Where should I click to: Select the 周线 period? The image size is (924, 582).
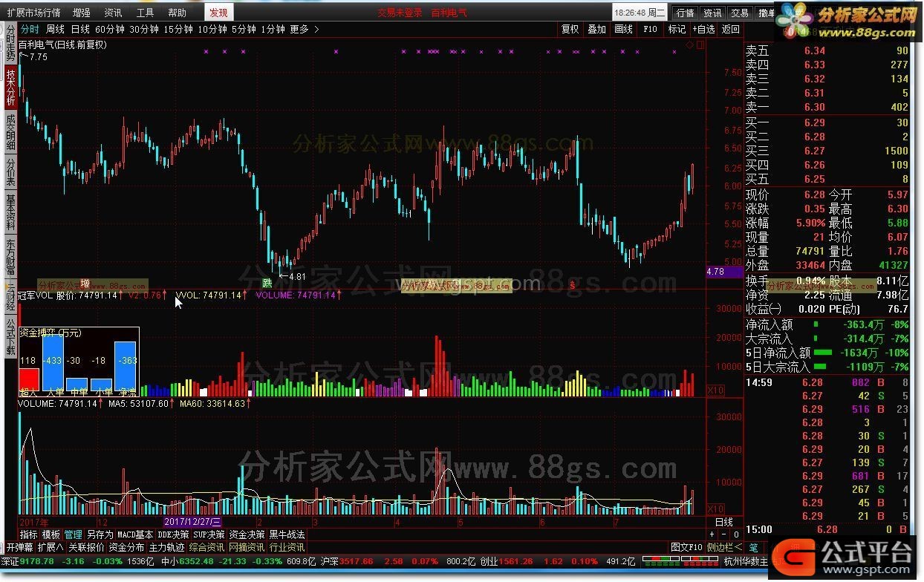[55, 29]
